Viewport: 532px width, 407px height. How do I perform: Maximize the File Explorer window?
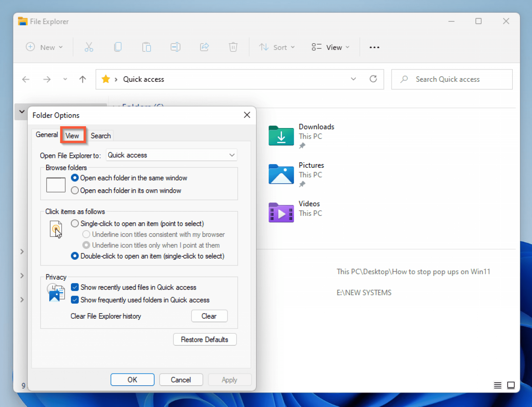[x=478, y=21]
